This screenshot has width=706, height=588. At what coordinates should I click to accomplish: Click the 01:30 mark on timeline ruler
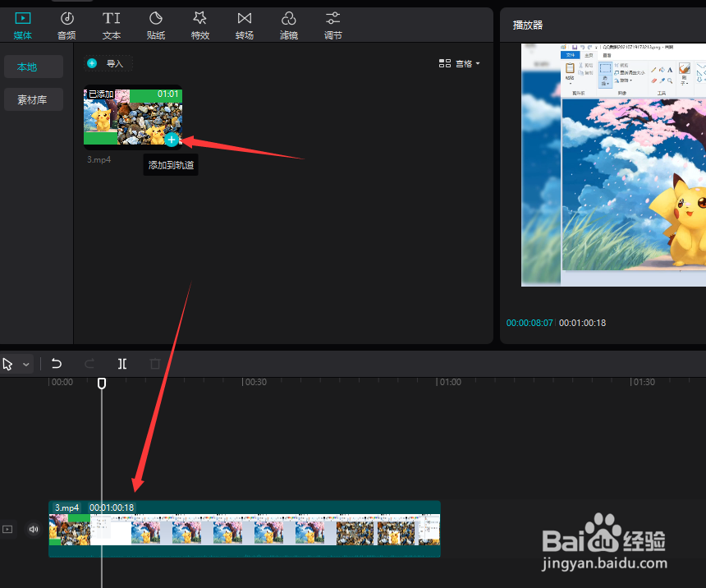pos(643,382)
